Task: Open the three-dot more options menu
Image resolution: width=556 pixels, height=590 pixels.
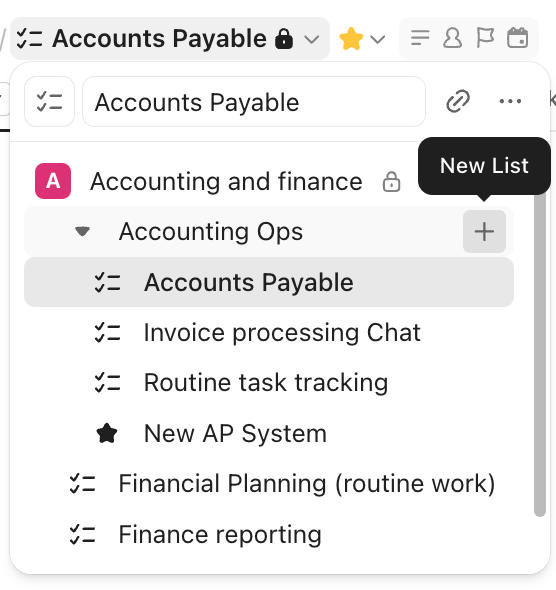Action: click(x=510, y=101)
